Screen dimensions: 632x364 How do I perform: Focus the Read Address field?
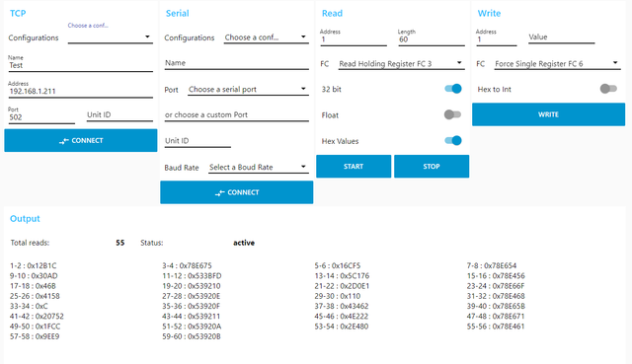(354, 39)
